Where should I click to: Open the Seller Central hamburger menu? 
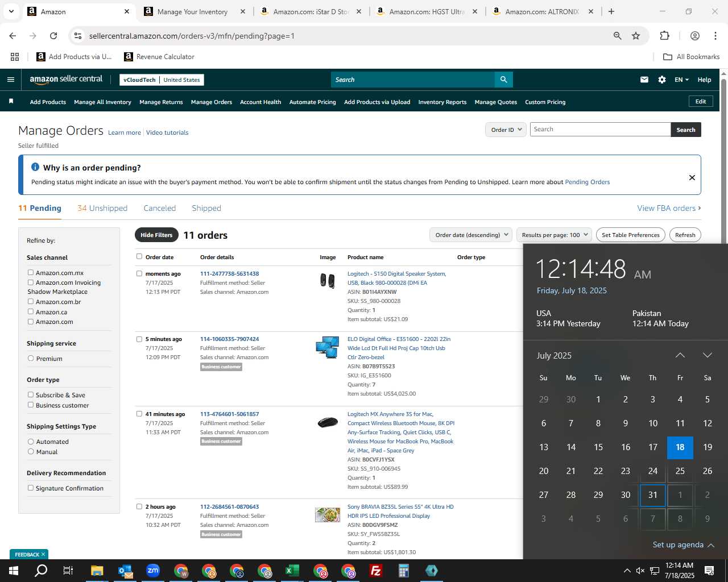[11, 80]
